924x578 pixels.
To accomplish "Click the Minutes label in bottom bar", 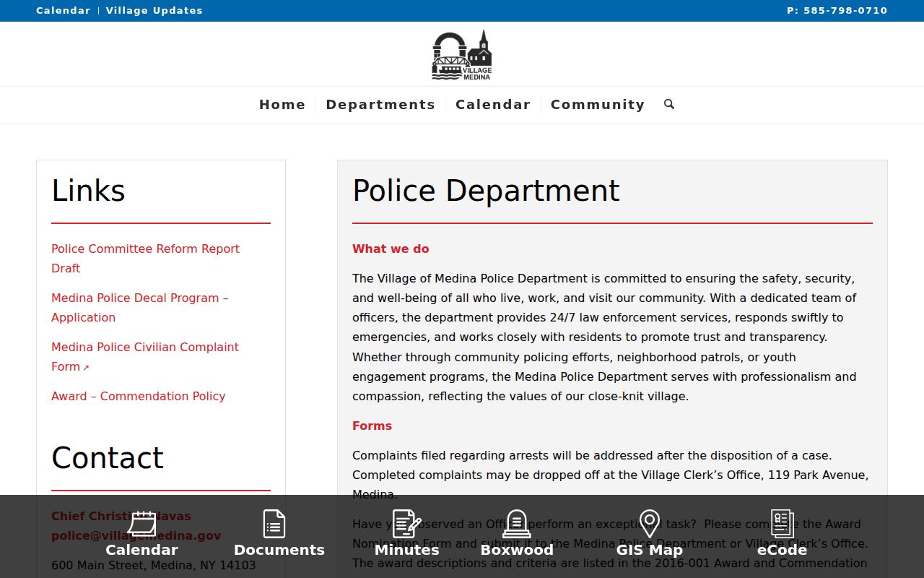I will coord(407,550).
